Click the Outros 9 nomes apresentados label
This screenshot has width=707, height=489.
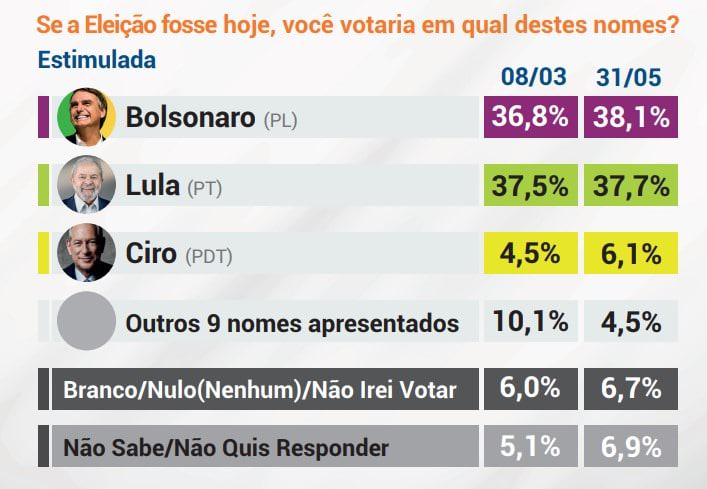click(292, 323)
